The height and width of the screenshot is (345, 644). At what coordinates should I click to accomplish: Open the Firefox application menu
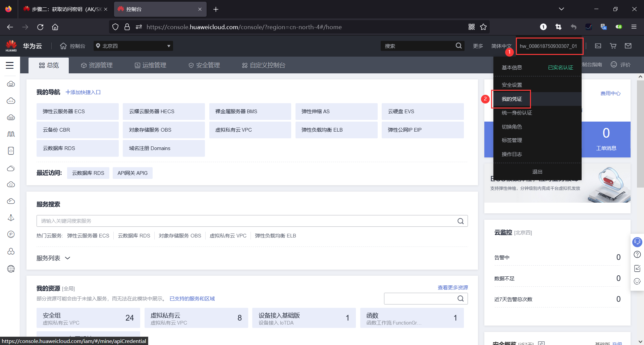(634, 27)
